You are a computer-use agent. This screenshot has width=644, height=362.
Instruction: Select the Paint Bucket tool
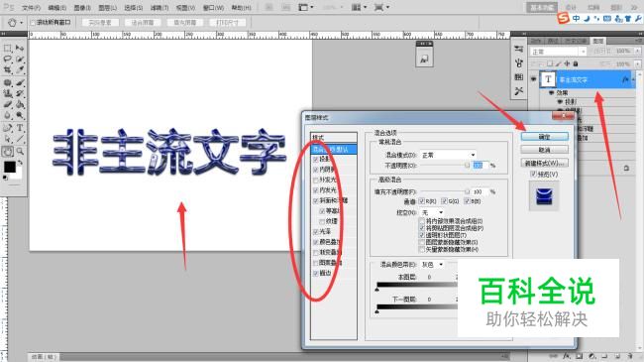[x=20, y=104]
